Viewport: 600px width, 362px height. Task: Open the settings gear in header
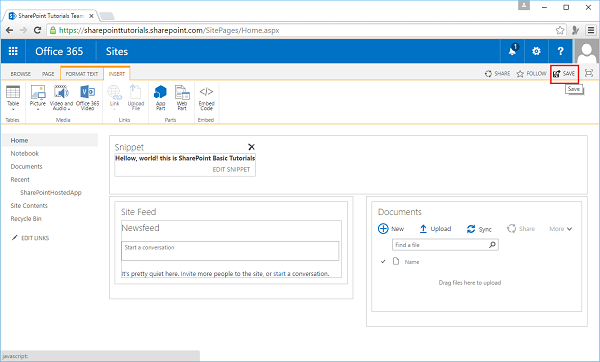tap(536, 51)
